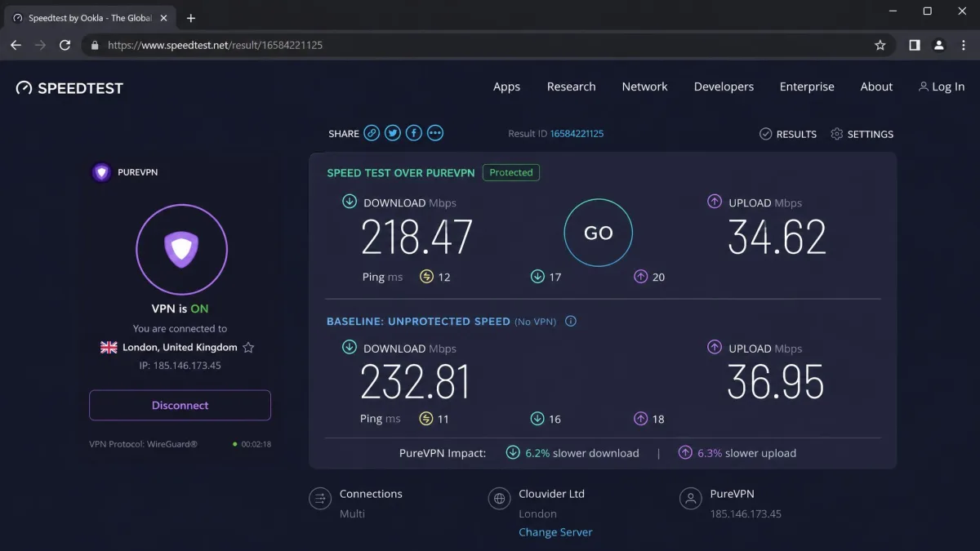This screenshot has width=980, height=551.
Task: Open the baseline unprotected speed info icon
Action: 571,321
